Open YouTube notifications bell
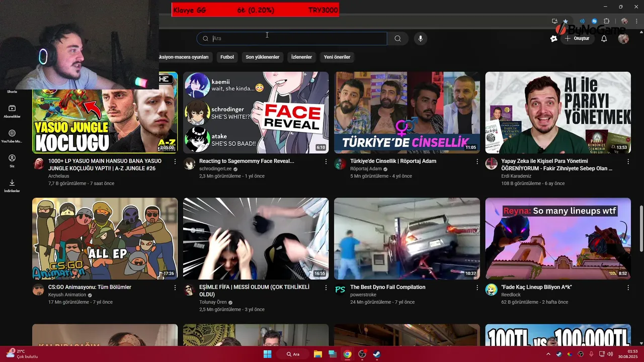The height and width of the screenshot is (362, 644). coord(604,39)
